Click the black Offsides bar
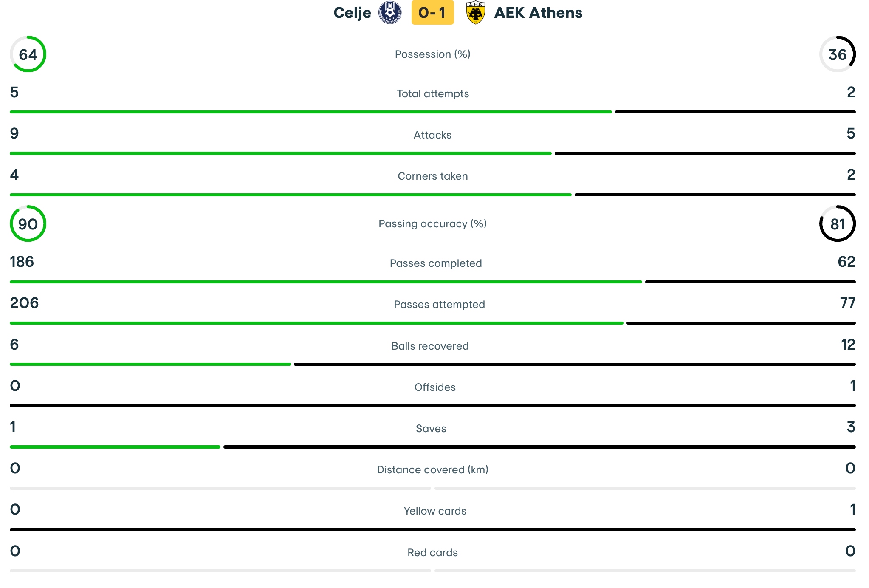 click(x=432, y=406)
